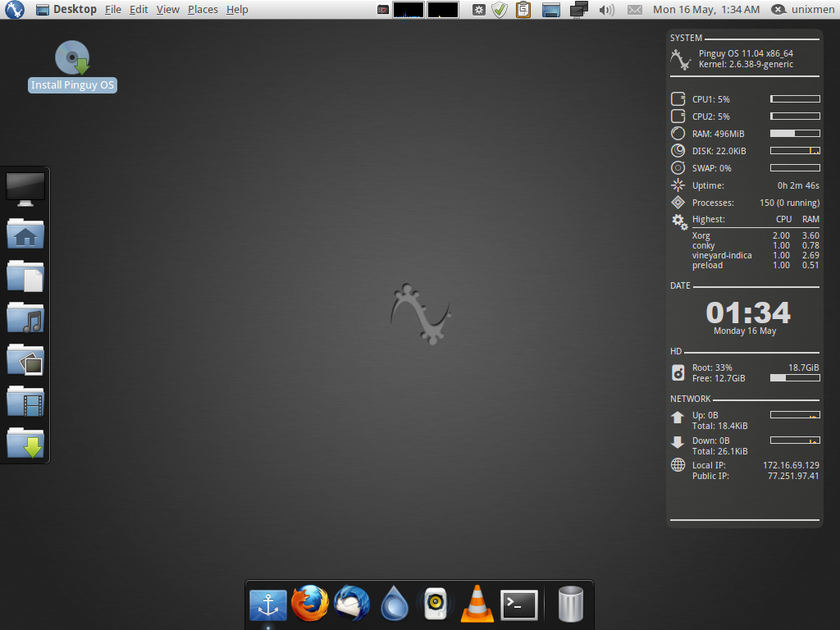Viewport: 840px width, 630px height.
Task: Click the conky process row
Action: click(756, 245)
